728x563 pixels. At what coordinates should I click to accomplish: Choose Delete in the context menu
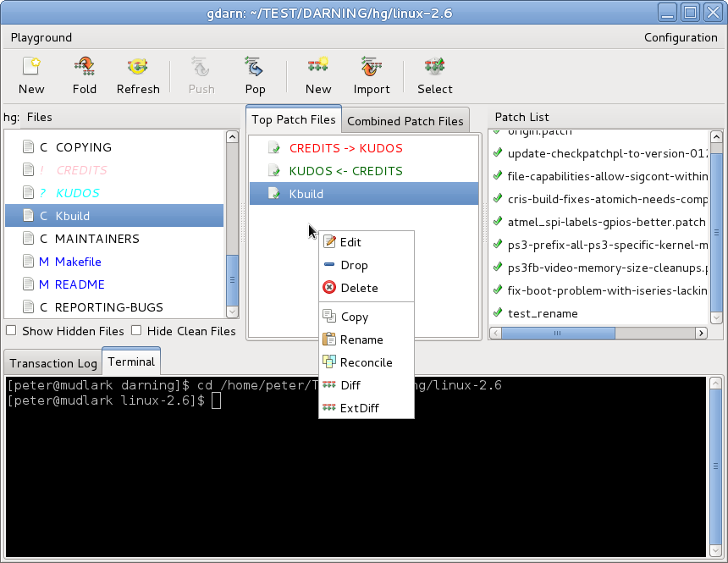[359, 288]
